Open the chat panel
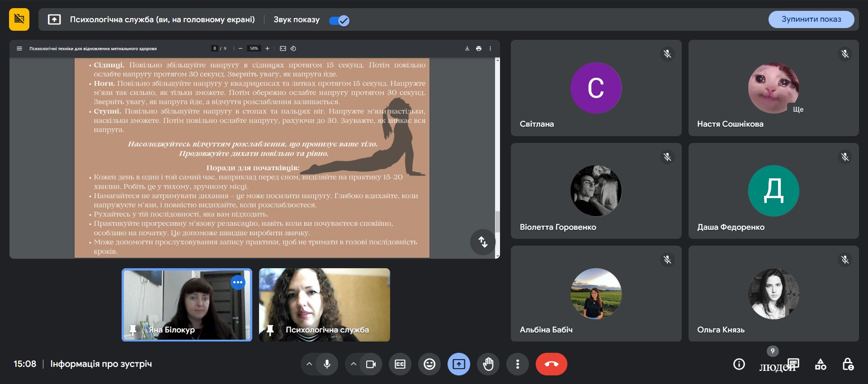Viewport: 868px width, 384px height. pyautogui.click(x=793, y=364)
